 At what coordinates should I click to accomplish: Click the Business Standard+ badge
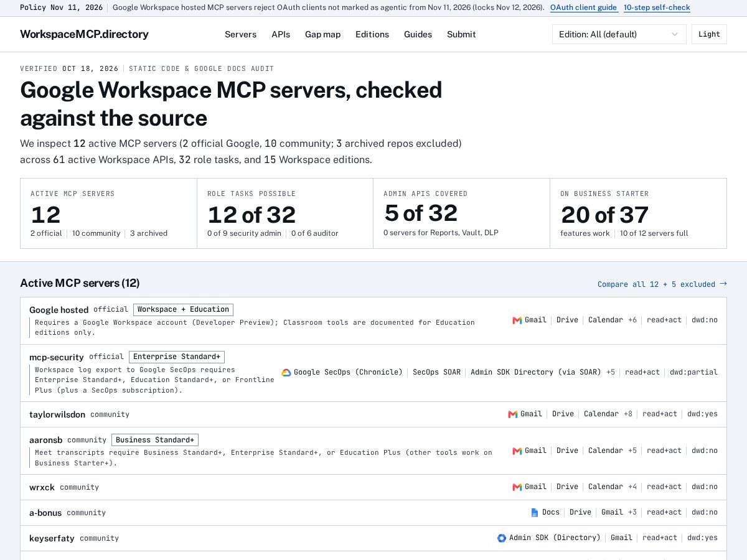pos(155,440)
